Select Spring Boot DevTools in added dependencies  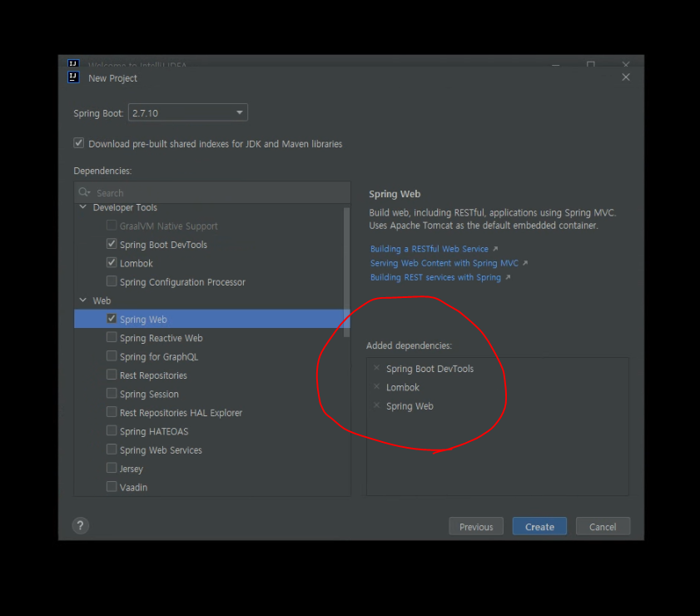pos(429,369)
